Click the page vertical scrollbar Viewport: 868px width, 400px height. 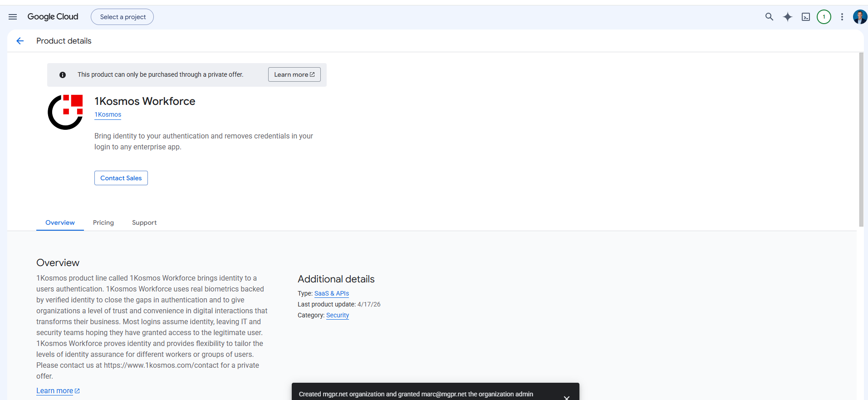coord(861,140)
